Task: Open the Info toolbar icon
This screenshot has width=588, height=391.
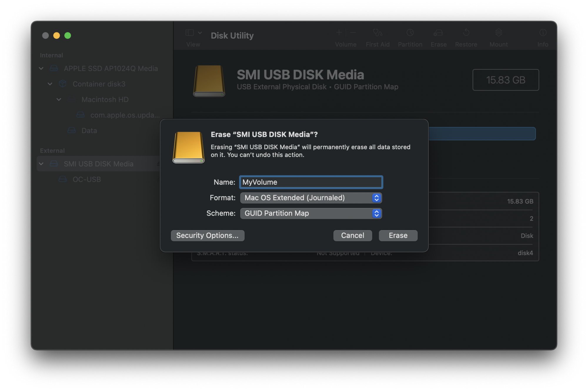Action: pos(543,33)
